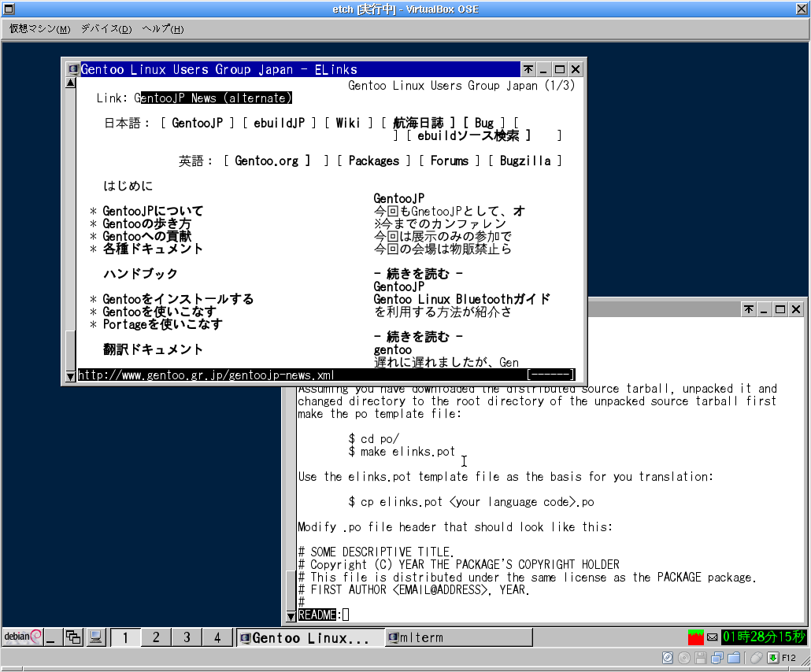Follow the GentooJP News (alternate) link
The height and width of the screenshot is (672, 811).
(x=213, y=98)
